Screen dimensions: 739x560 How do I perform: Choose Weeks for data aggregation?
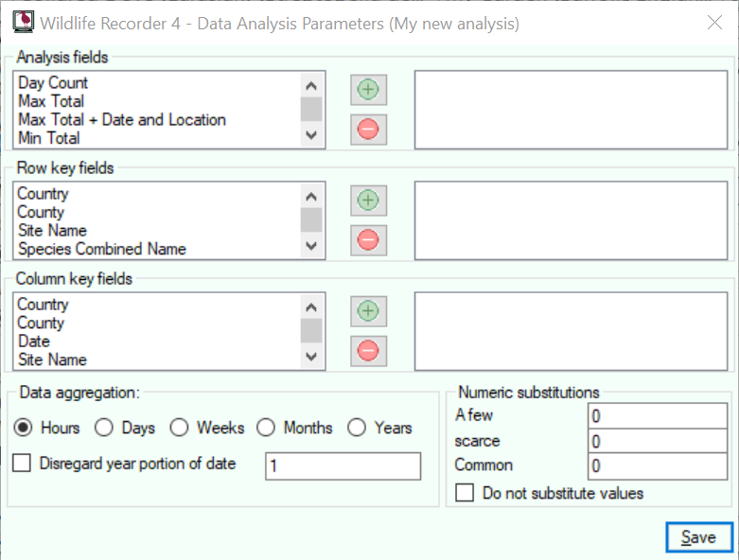coord(179,428)
